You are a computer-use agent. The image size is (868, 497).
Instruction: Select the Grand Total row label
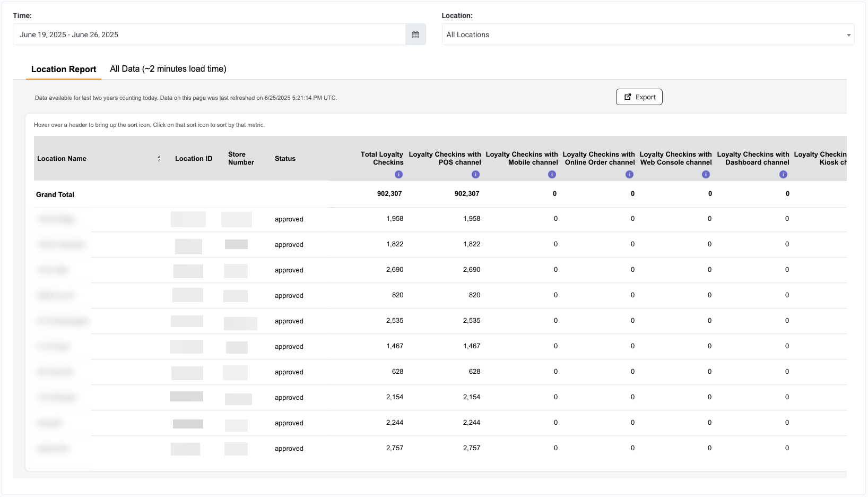55,195
